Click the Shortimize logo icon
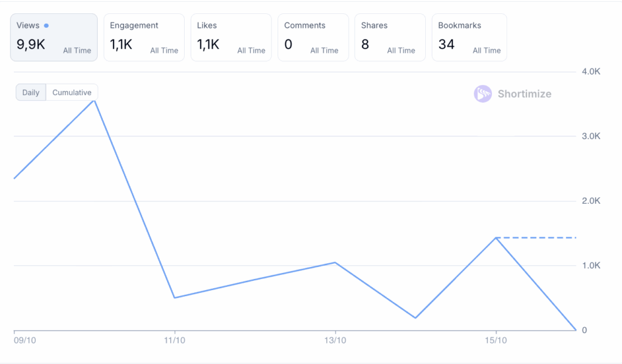The image size is (622, 364). [483, 93]
